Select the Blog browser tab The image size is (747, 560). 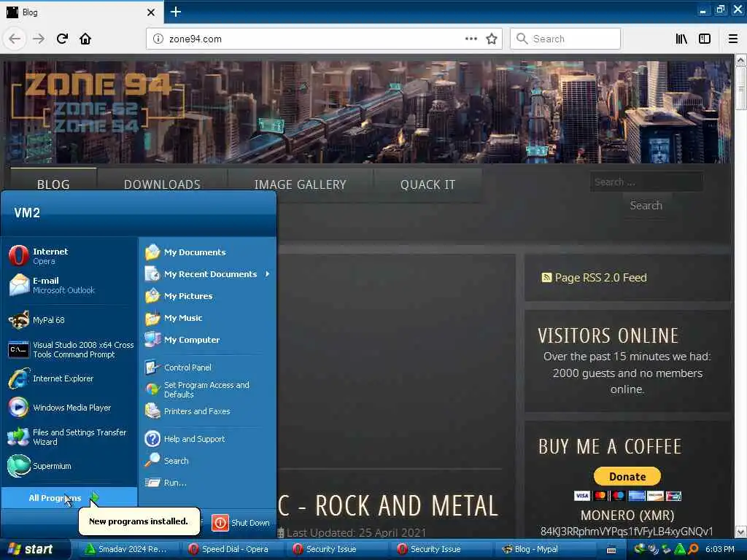coord(81,12)
